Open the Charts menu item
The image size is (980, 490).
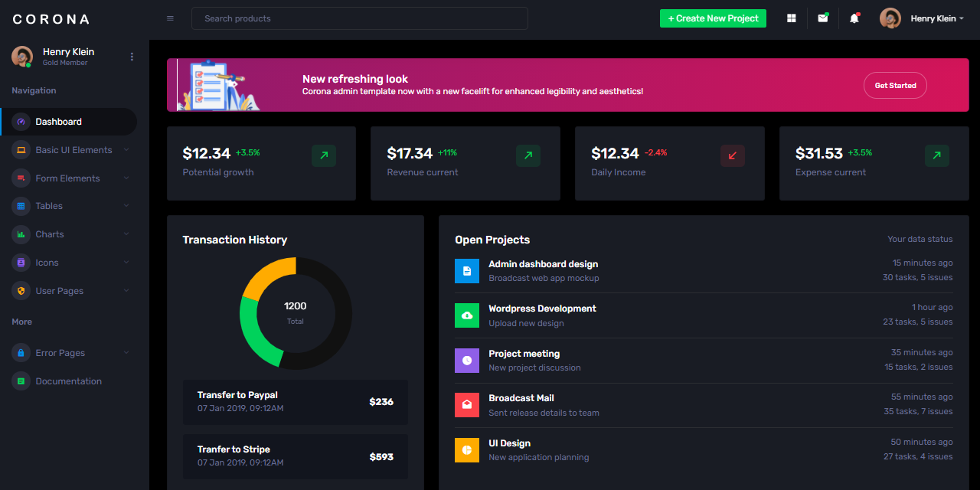coord(69,234)
